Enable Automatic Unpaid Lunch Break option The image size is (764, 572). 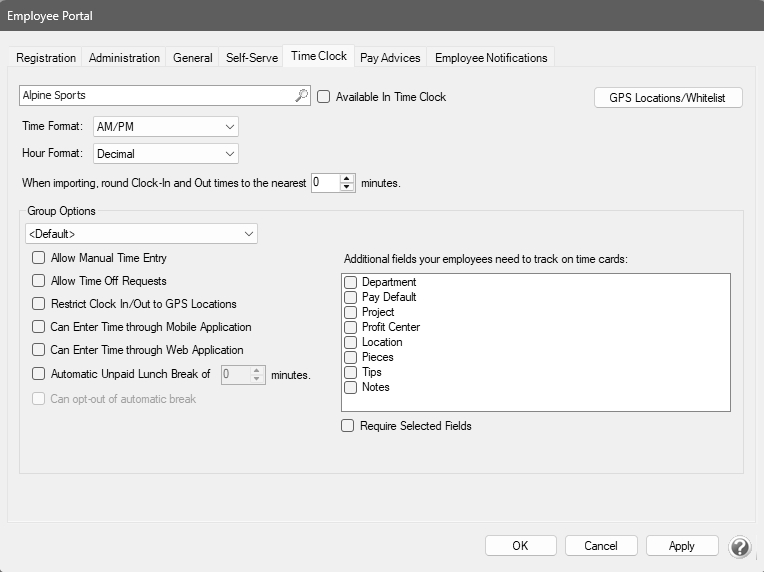pos(39,375)
